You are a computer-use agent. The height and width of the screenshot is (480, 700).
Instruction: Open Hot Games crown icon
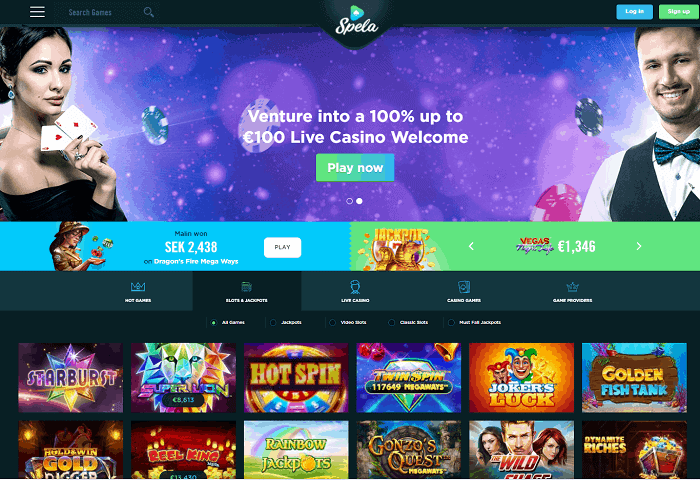coord(138,286)
